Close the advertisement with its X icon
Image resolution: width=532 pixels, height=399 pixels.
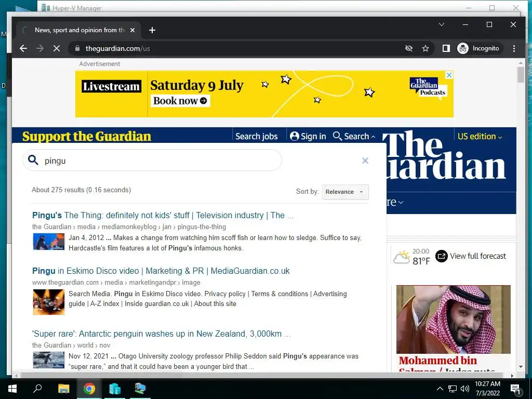tap(449, 75)
